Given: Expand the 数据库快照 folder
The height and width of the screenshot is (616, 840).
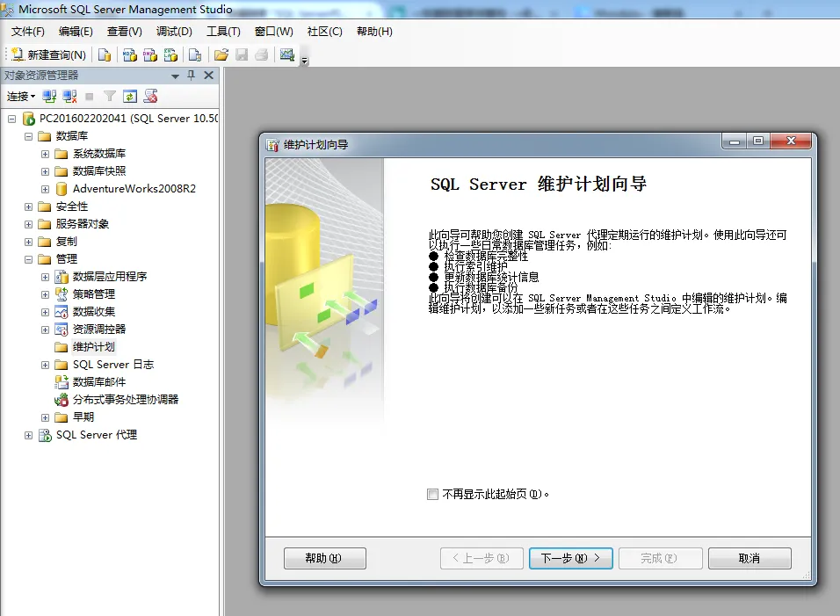Looking at the screenshot, I should 45,172.
